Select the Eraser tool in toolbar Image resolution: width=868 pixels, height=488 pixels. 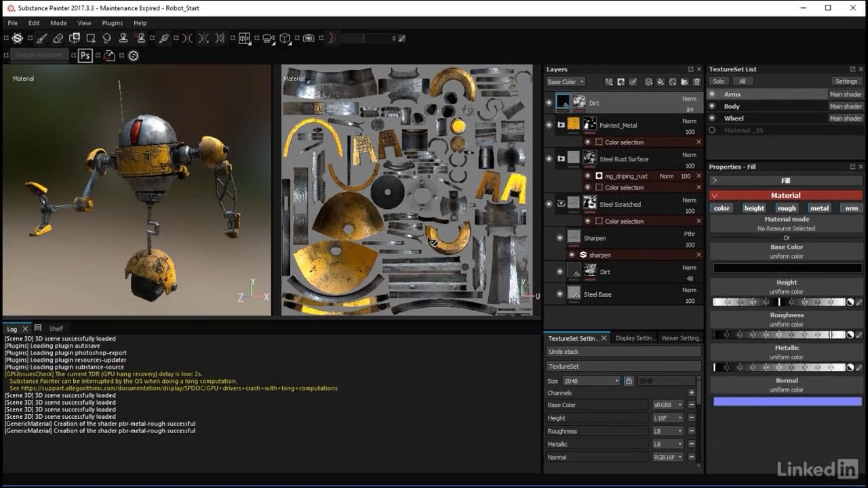tap(58, 39)
